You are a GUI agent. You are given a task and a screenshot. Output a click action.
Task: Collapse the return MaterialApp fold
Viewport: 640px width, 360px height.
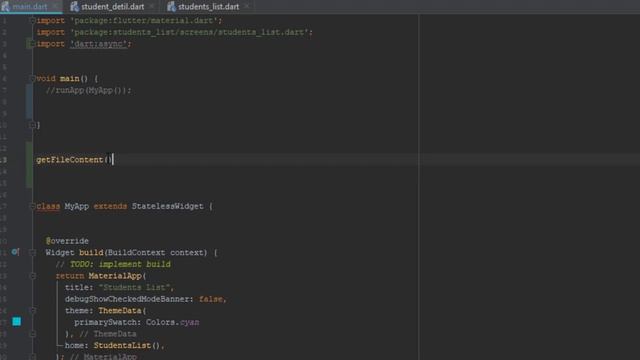[33, 276]
